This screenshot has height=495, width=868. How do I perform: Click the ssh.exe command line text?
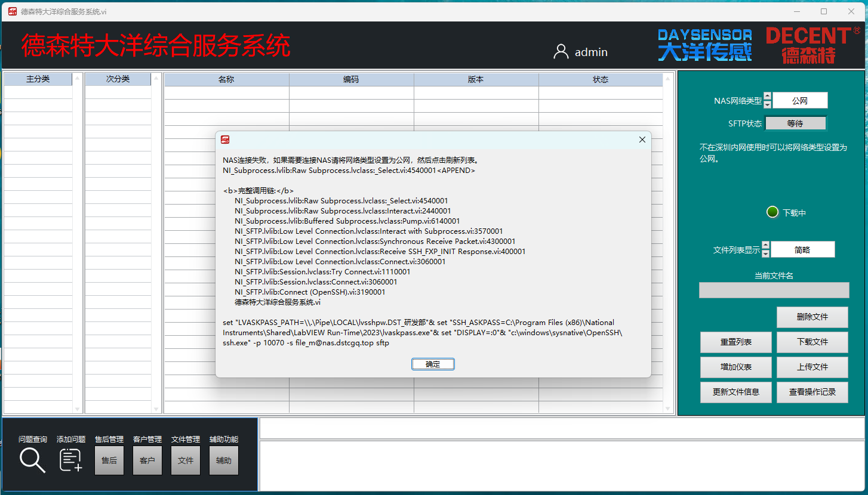click(423, 333)
